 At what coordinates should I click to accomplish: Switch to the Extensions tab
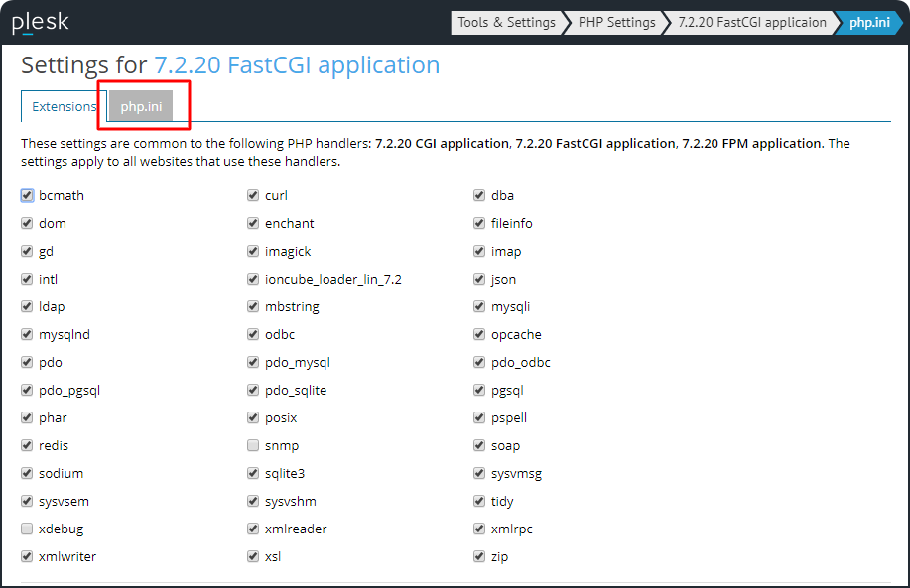click(x=64, y=106)
